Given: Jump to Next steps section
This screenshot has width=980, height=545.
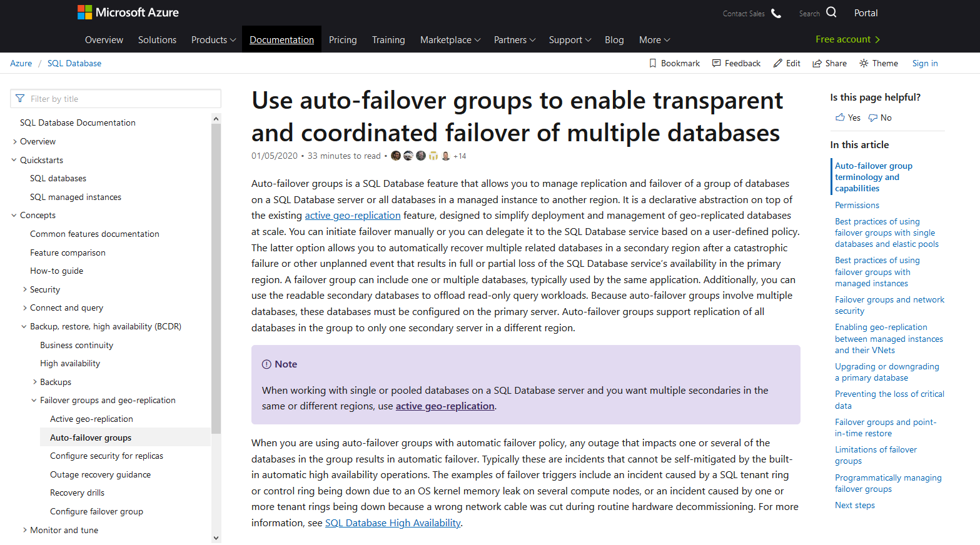Looking at the screenshot, I should (x=855, y=505).
